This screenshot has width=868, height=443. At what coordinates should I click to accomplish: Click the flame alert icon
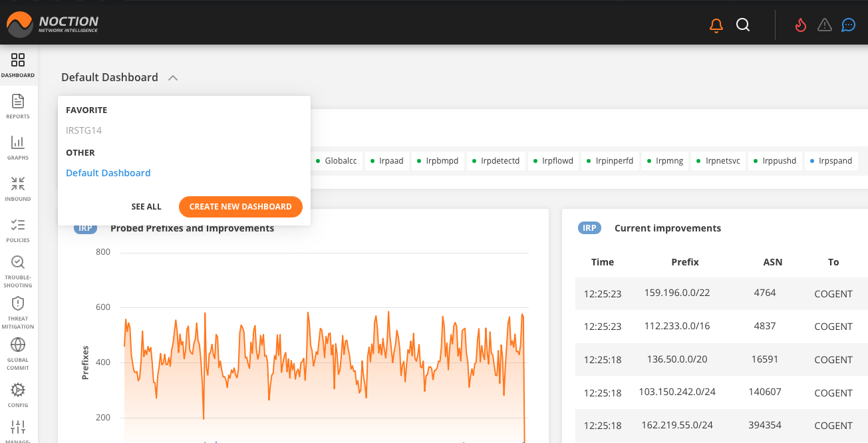coord(800,25)
